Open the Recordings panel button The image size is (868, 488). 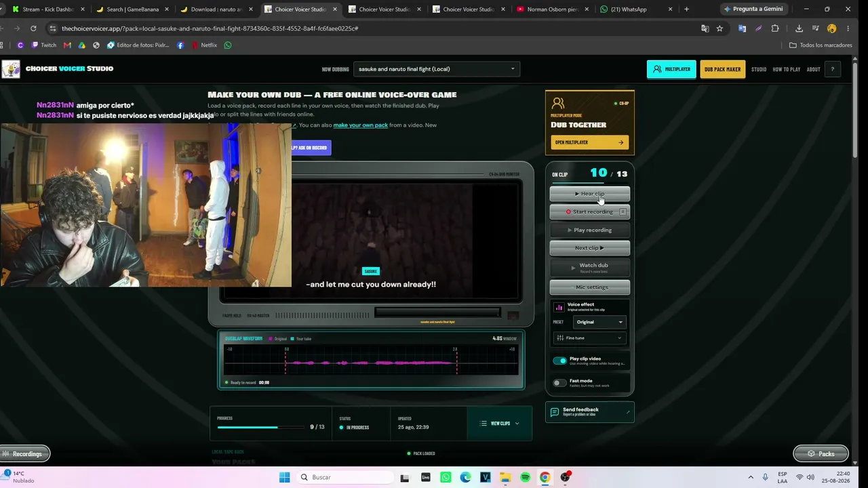coord(25,454)
